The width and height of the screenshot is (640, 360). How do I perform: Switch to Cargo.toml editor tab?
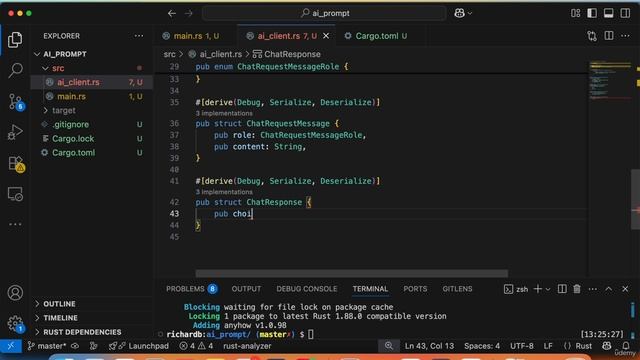381,36
